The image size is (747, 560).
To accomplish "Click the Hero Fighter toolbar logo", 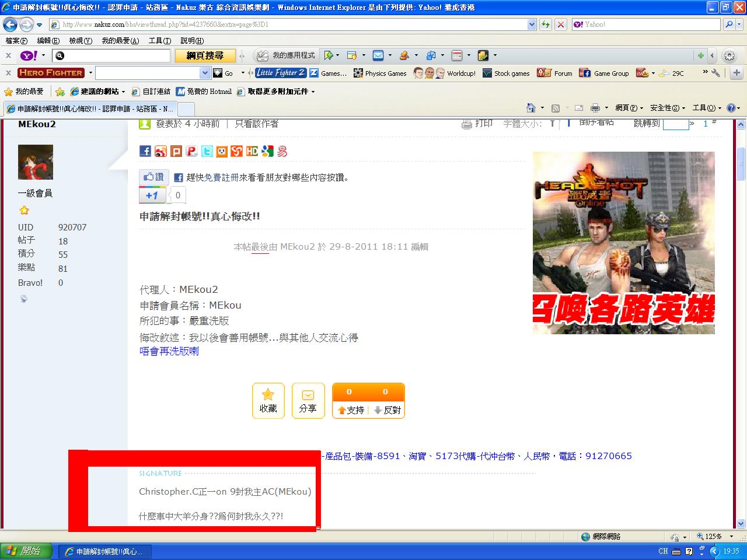I will point(51,73).
